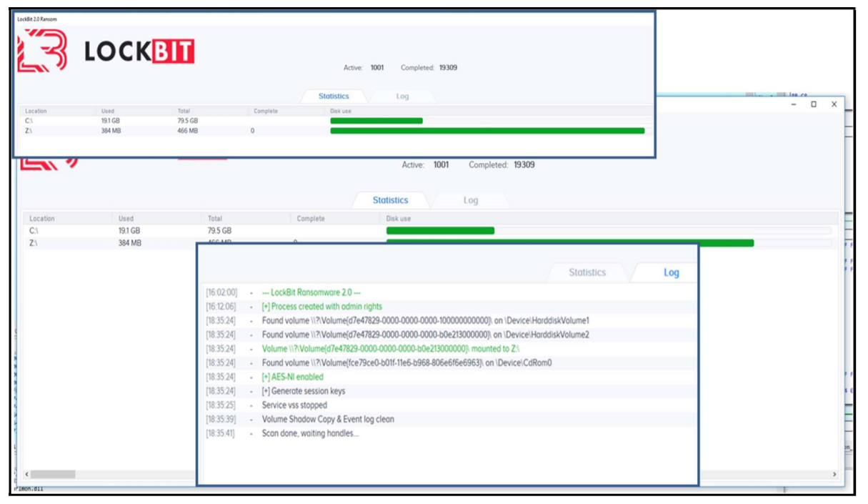Select the Statistics tab in the middle window
Screen dimensions: 868x504
390,201
